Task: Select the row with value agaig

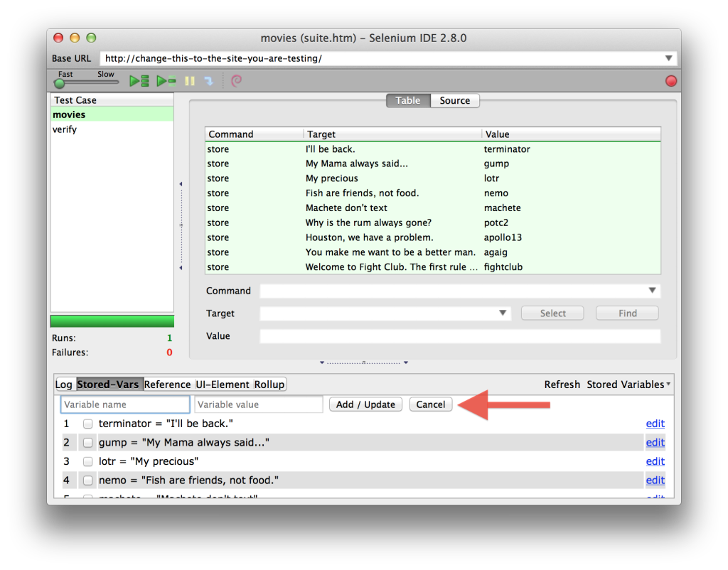Action: coord(433,252)
